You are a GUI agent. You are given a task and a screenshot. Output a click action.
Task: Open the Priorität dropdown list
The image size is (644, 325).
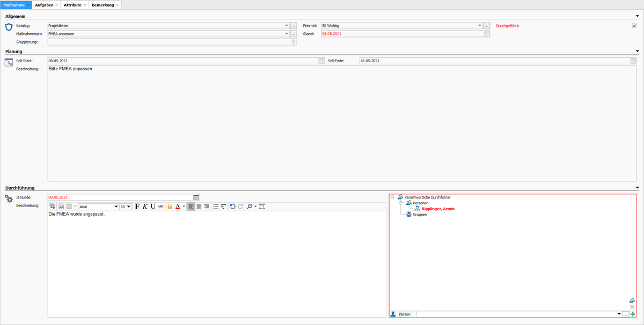tap(479, 26)
